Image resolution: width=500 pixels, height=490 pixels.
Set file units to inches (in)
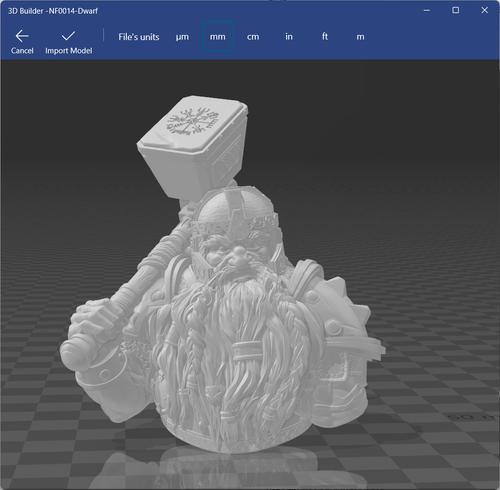coord(289,36)
